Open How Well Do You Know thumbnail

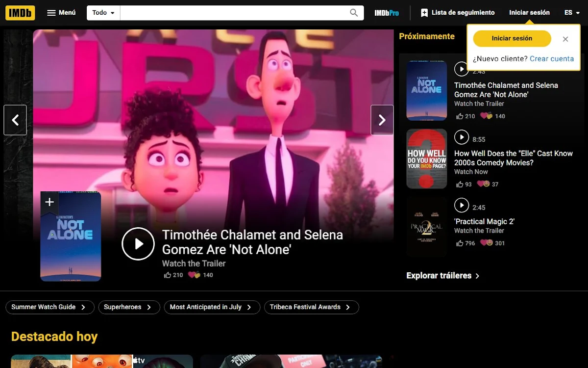point(427,159)
